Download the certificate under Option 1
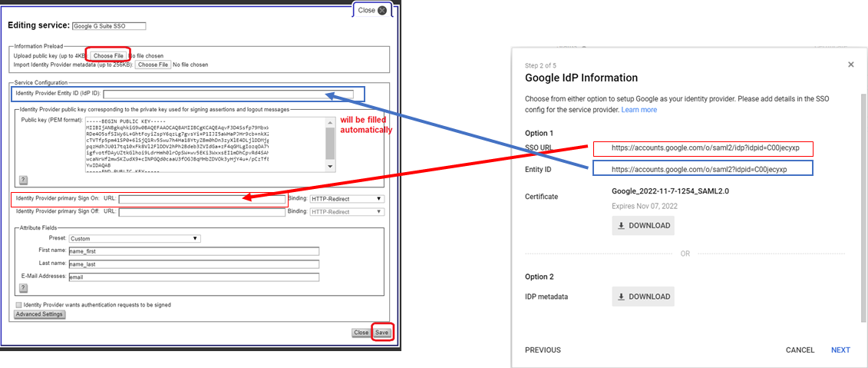The height and width of the screenshot is (368, 868). [x=643, y=226]
